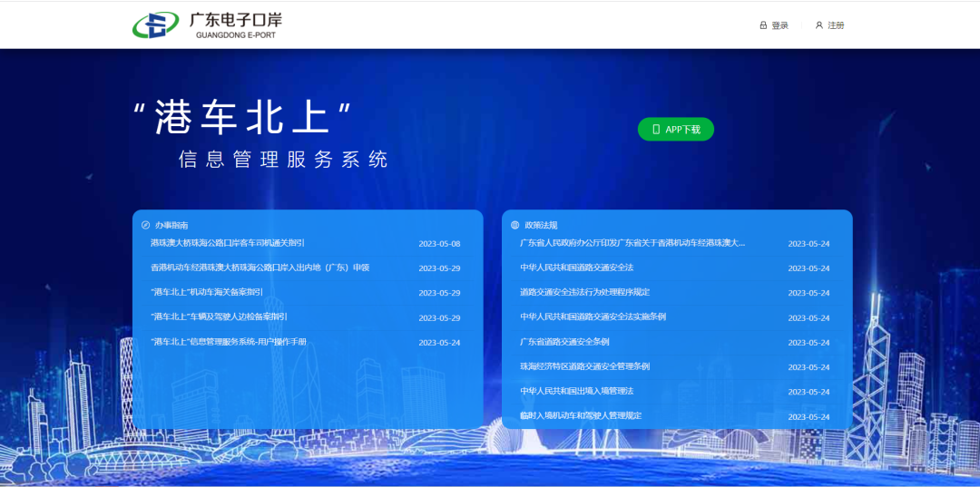Screen dimensions: 980x487
Task: Click the date beside 广东省道路交通安全条例
Action: click(x=808, y=342)
